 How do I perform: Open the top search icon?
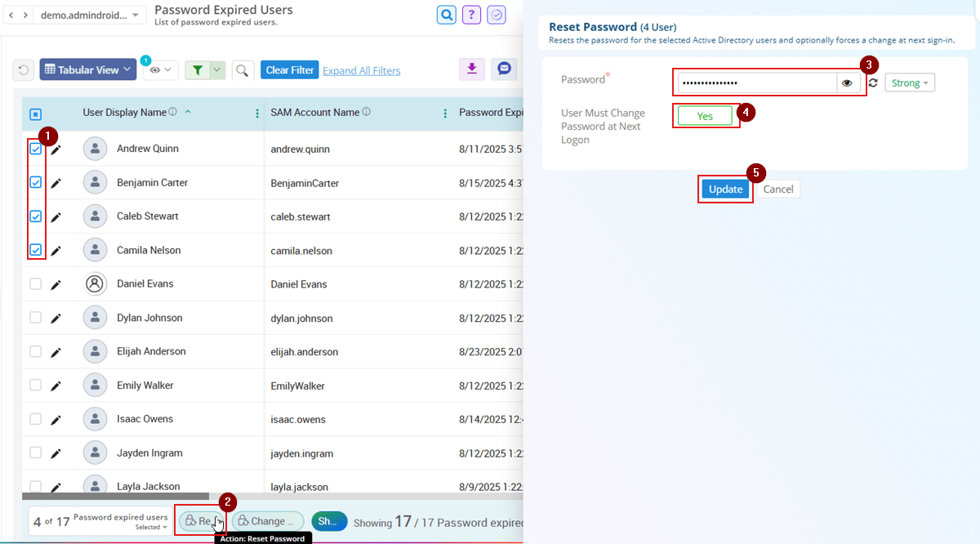(446, 15)
